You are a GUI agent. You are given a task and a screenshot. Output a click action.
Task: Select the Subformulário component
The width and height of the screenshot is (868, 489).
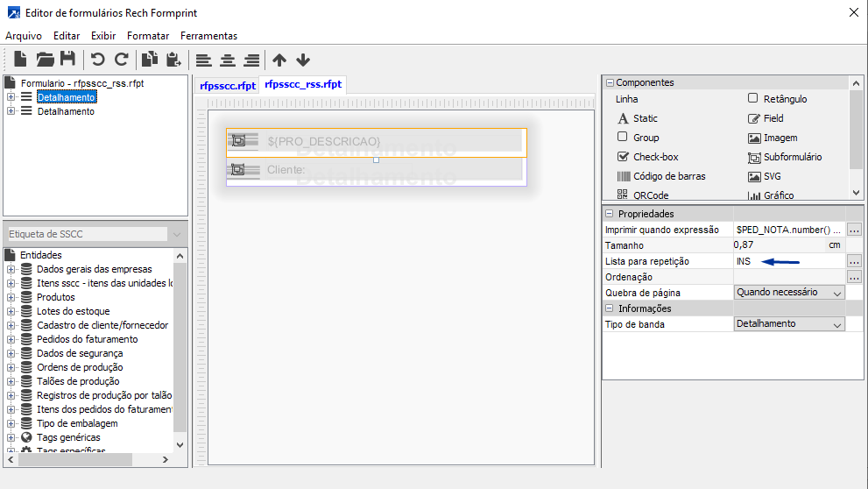pyautogui.click(x=785, y=157)
